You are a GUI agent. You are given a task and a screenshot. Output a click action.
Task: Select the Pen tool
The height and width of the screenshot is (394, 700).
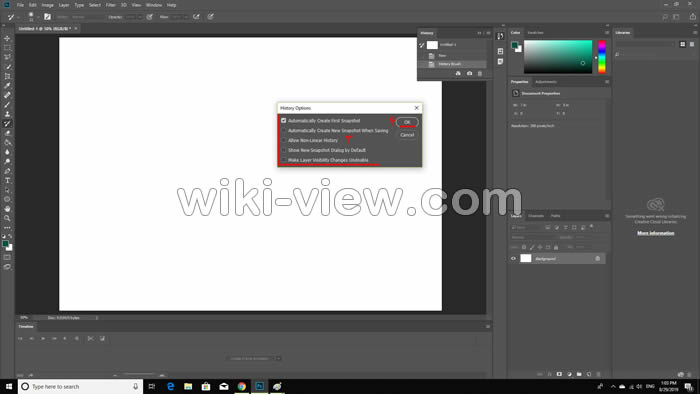click(7, 171)
